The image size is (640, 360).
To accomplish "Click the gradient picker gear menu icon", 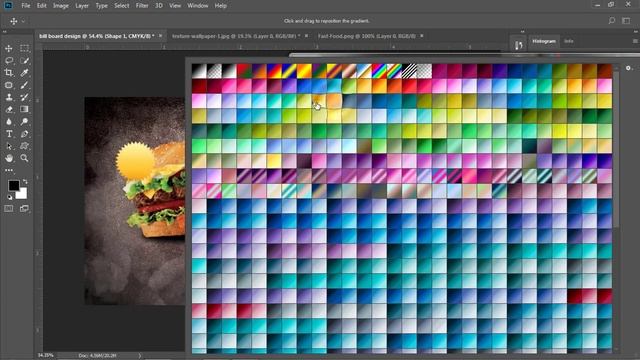I will point(629,68).
